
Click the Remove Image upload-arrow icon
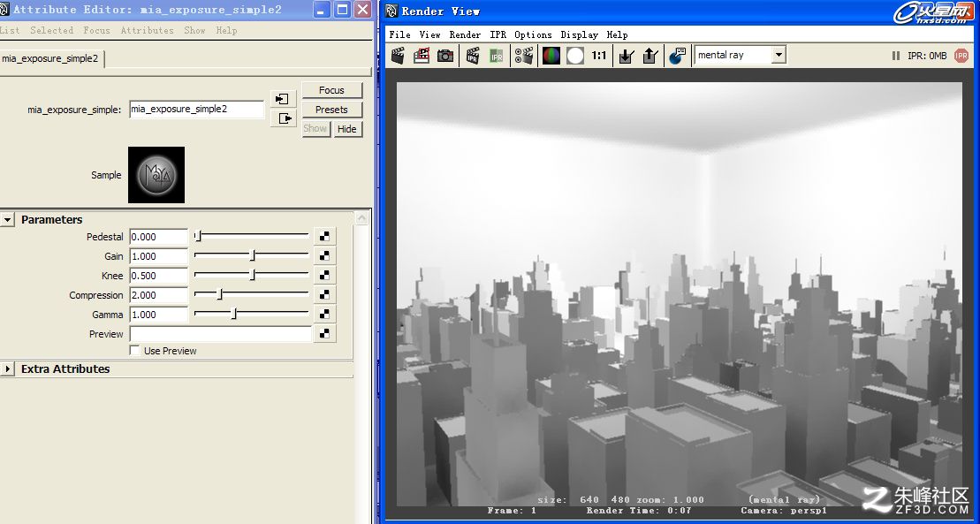(x=650, y=56)
